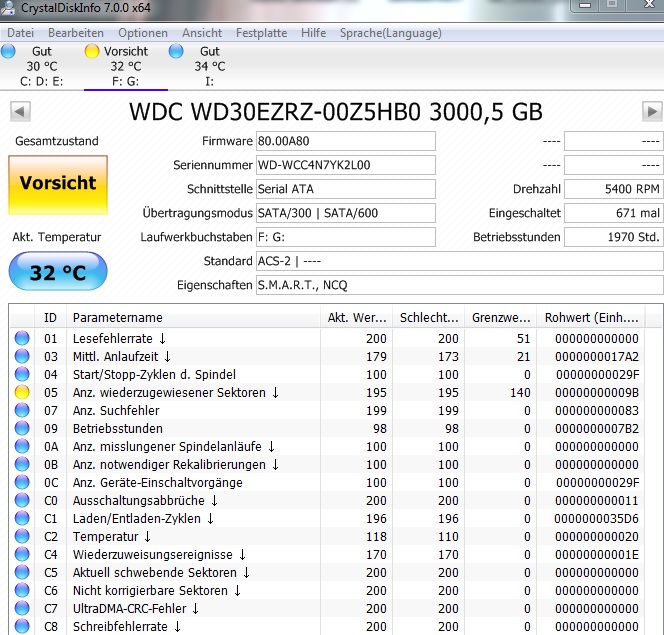Screen dimensions: 664x635
Task: Click the Drehzahl field 5400 RPM
Action: tap(614, 189)
